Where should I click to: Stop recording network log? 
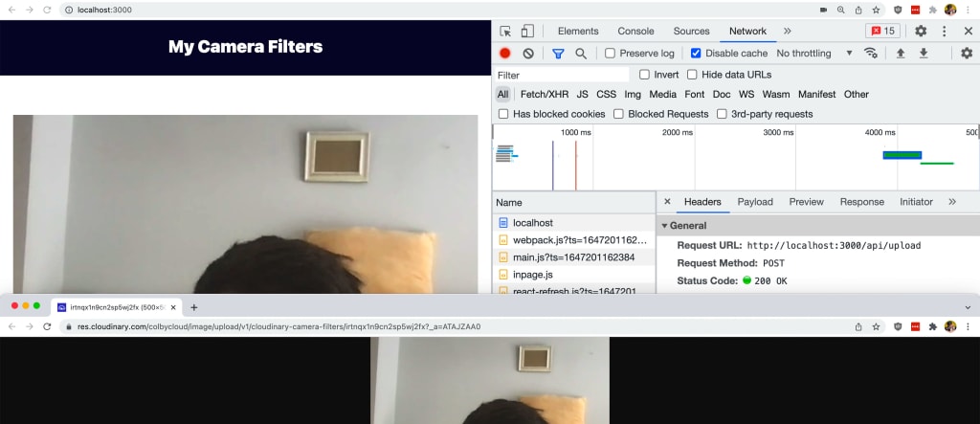click(505, 54)
